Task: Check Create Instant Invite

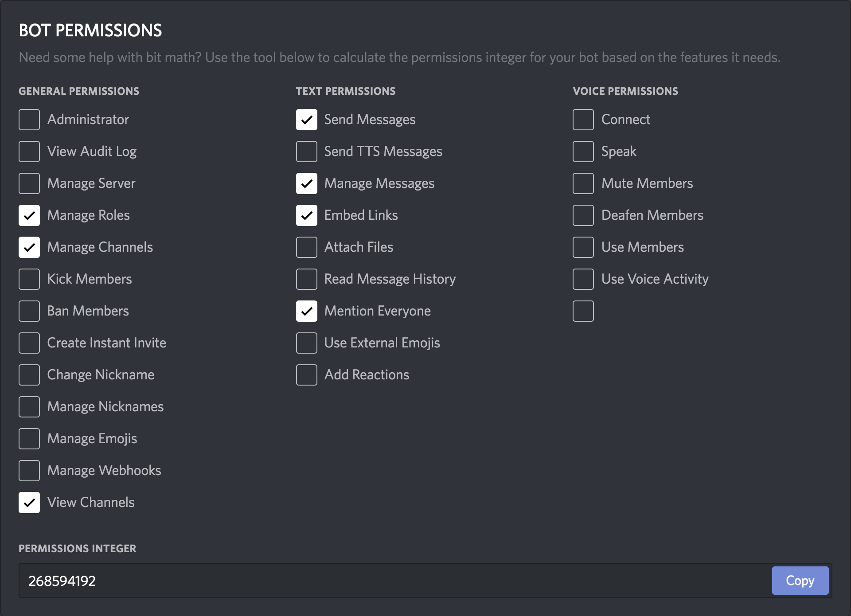Action: 29,343
